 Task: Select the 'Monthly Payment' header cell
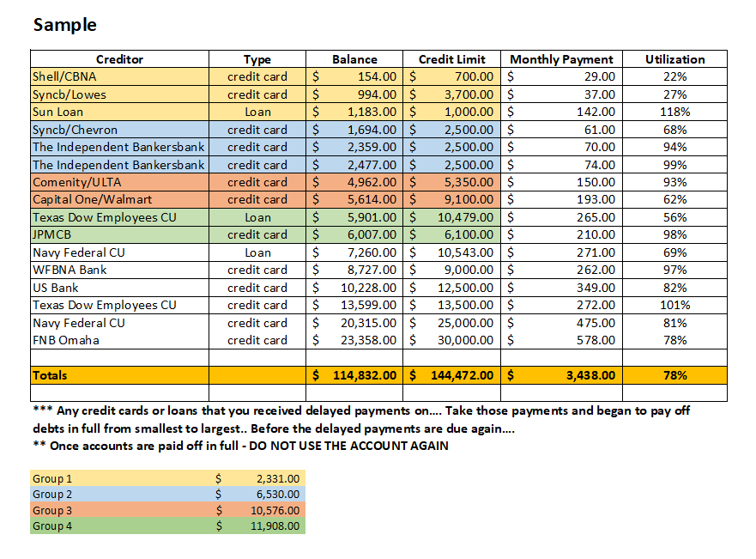[x=561, y=59]
